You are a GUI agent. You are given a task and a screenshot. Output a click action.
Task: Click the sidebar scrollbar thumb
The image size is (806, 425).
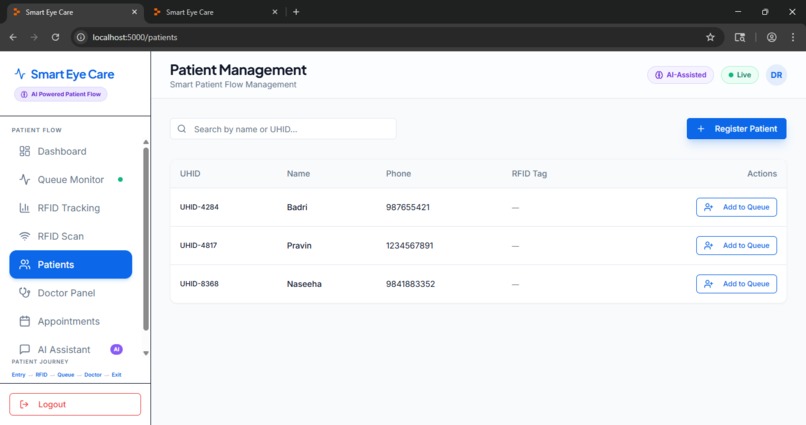146,239
